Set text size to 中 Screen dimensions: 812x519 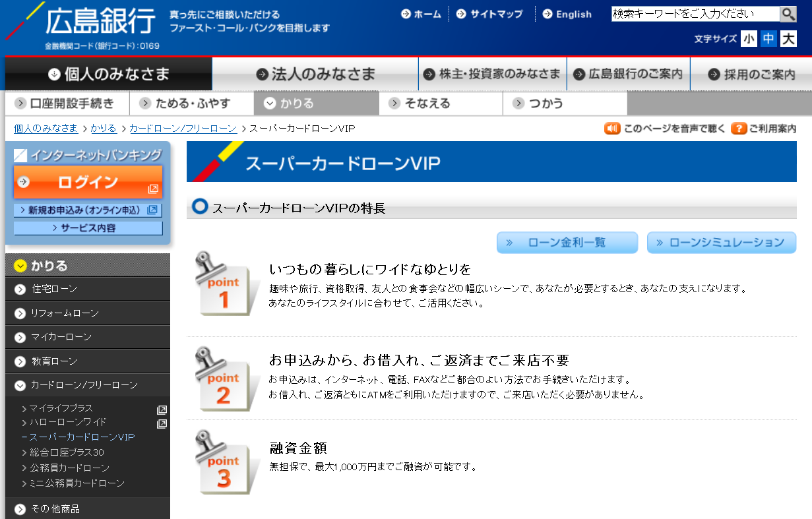coord(768,38)
